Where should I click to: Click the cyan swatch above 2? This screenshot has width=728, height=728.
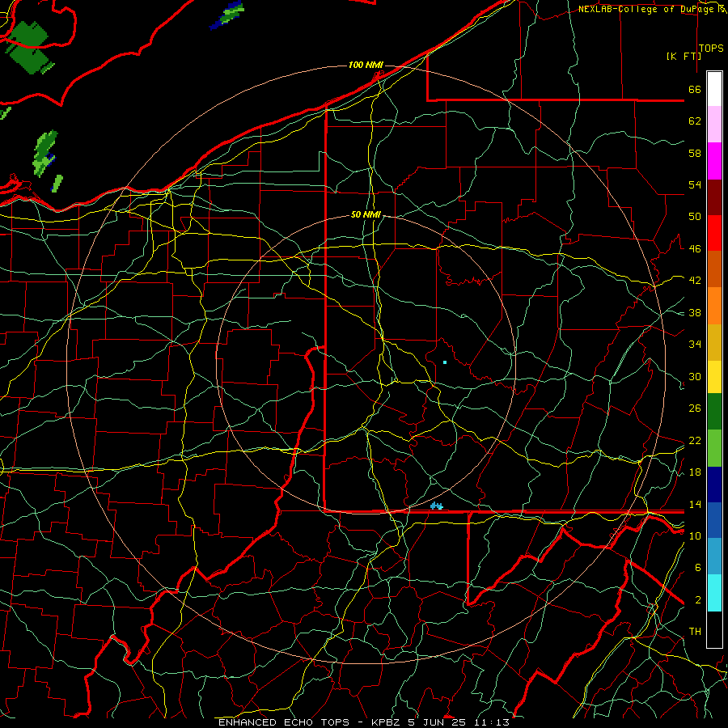714,593
